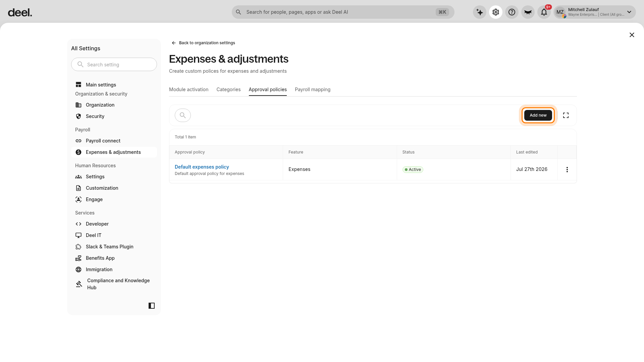The width and height of the screenshot is (644, 362).
Task: Open Human Resources Settings item
Action: point(114,177)
